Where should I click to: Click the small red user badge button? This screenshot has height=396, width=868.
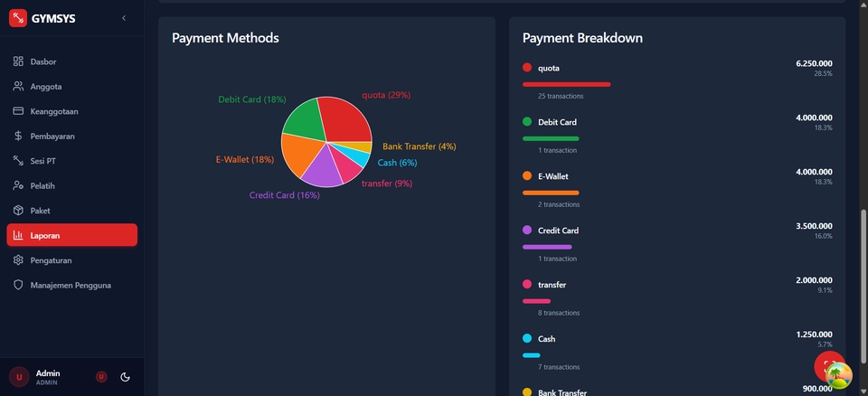tap(101, 377)
